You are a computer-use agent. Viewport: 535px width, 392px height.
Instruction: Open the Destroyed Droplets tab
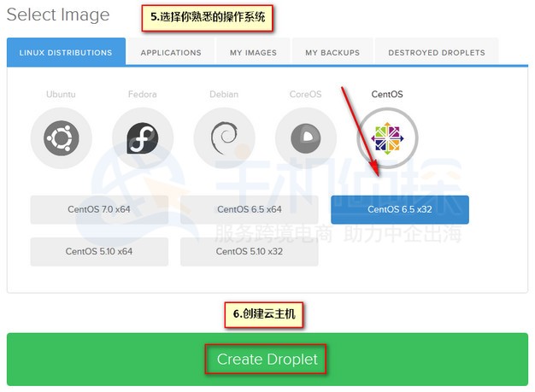tap(437, 51)
